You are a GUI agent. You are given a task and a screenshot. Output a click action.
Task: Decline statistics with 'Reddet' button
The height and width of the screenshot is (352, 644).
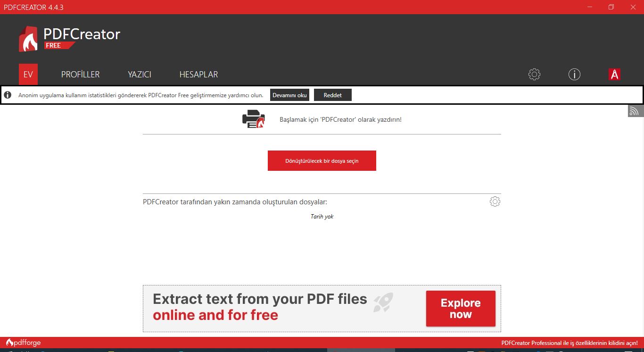333,95
